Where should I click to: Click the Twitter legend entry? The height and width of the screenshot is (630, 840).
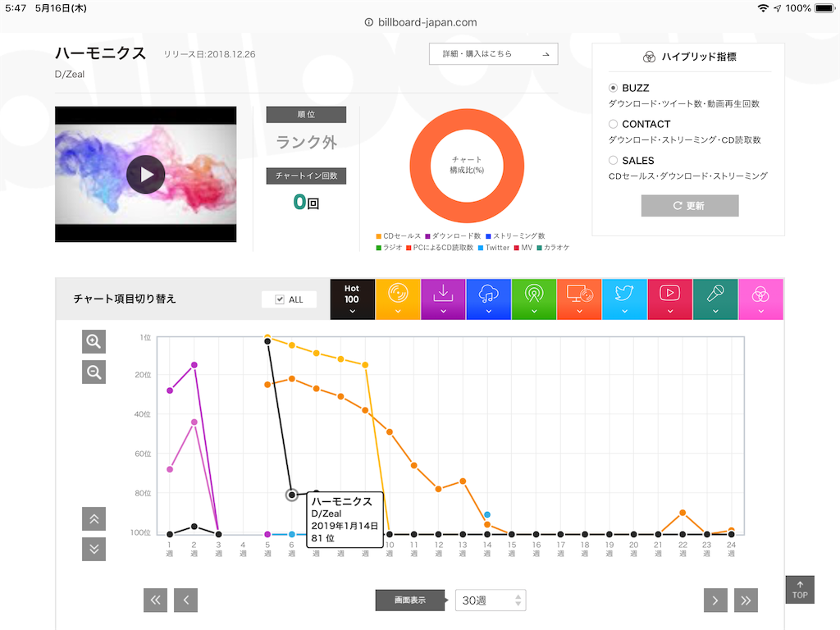pyautogui.click(x=493, y=248)
